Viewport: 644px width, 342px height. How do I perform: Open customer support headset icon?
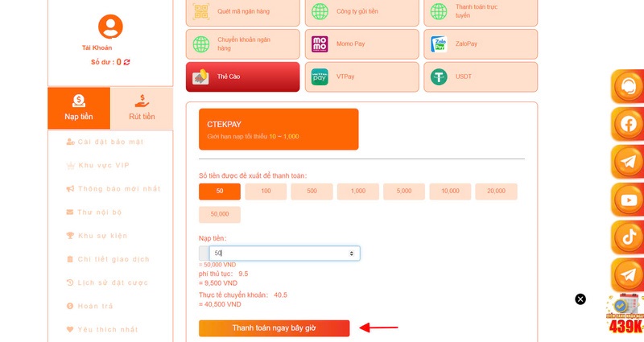coord(627,87)
